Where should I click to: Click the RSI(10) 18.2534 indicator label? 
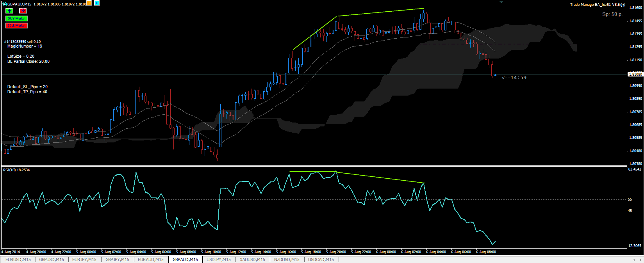(x=16, y=170)
